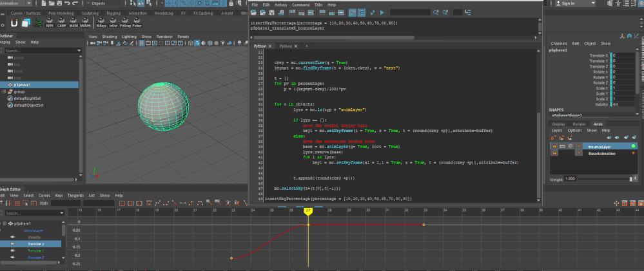Click the Spline tangents icon in Graph Editor
This screenshot has height=271, width=644.
157,203
